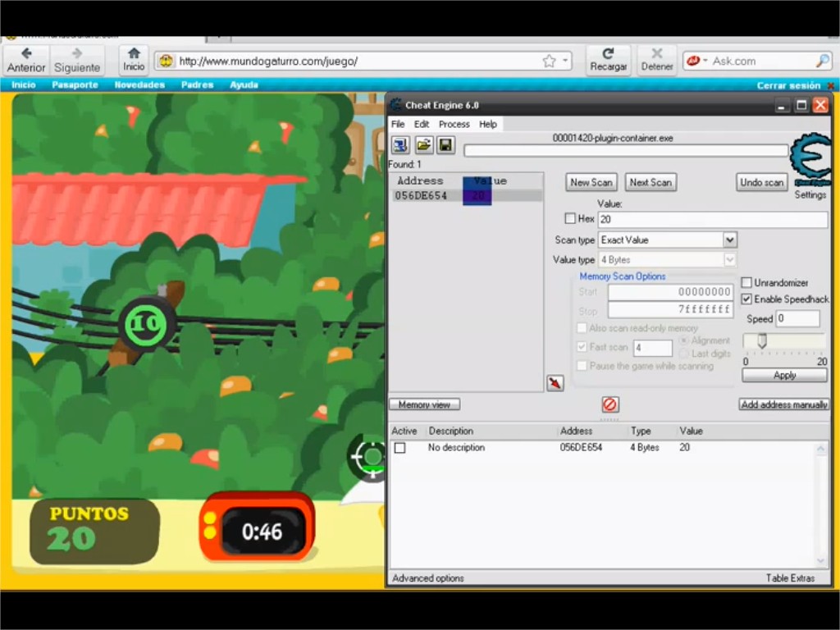This screenshot has height=630, width=840.
Task: Bookmark page with star icon
Action: click(549, 61)
